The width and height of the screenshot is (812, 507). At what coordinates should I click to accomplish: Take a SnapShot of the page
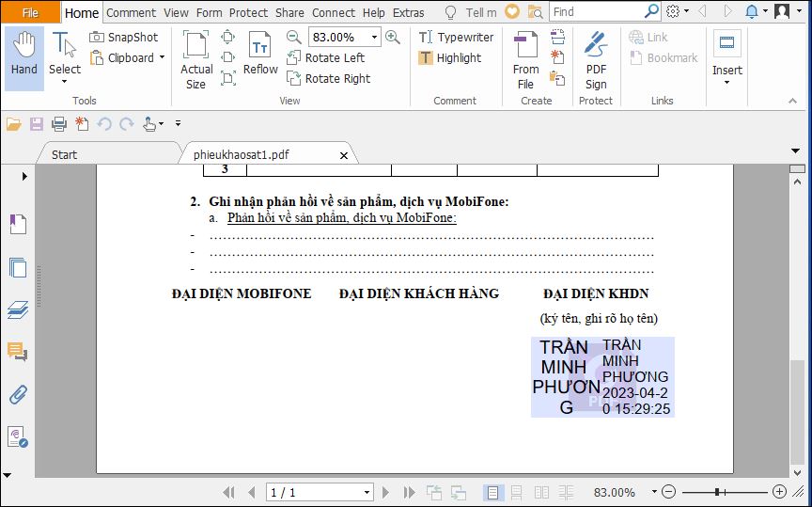click(x=124, y=38)
